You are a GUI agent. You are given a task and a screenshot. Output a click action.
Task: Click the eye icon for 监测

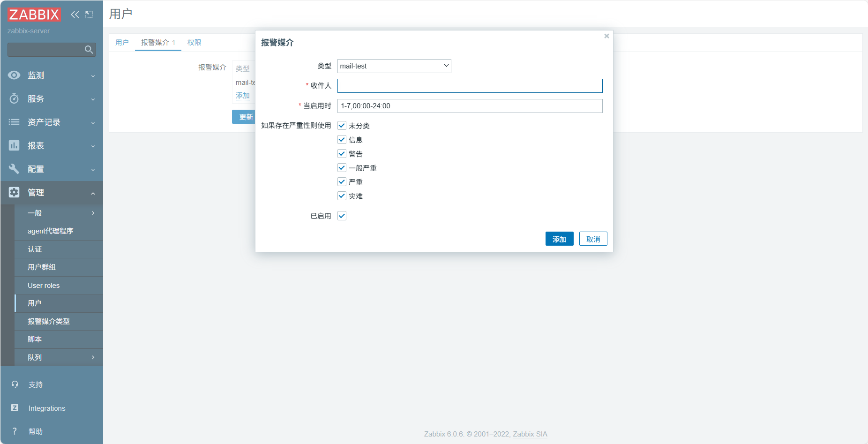14,75
